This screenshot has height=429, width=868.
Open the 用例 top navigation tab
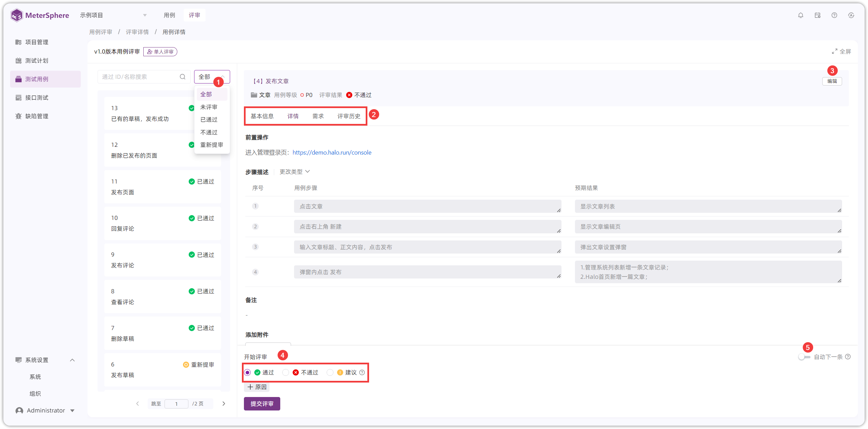pyautogui.click(x=169, y=15)
